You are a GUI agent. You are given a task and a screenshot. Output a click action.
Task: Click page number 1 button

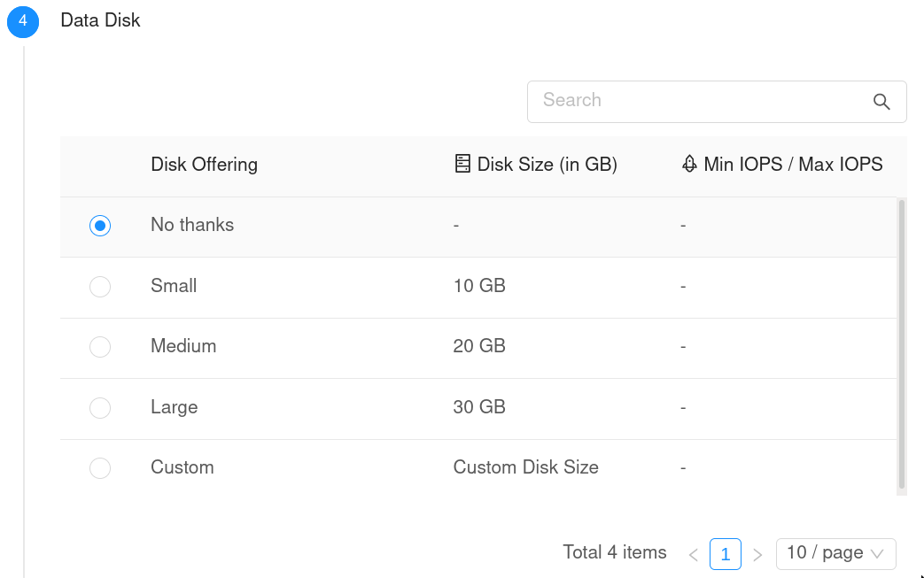click(x=725, y=554)
